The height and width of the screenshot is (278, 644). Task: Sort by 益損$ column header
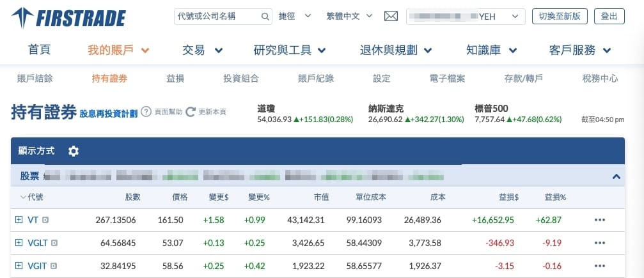[509, 197]
